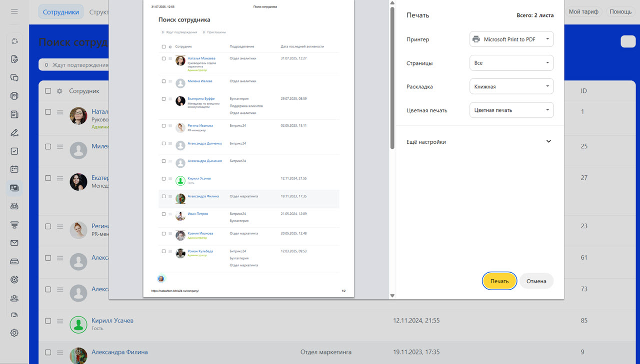Click the grey placeholder avatar on ID 61 row

point(78,262)
